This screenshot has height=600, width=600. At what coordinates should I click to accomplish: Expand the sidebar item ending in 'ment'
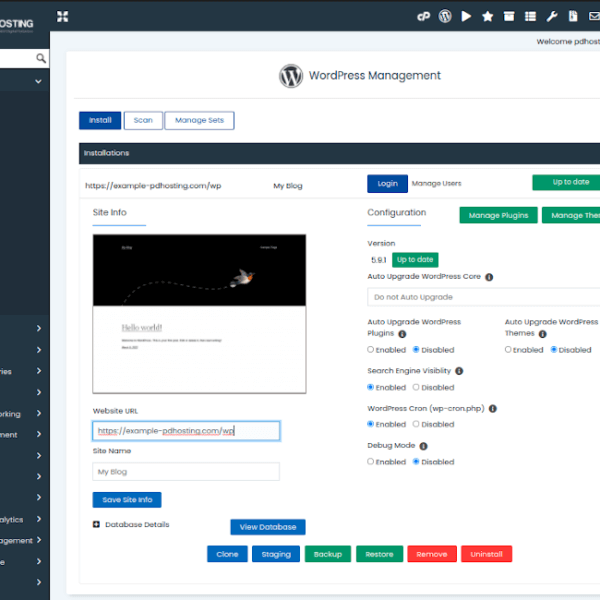point(39,434)
